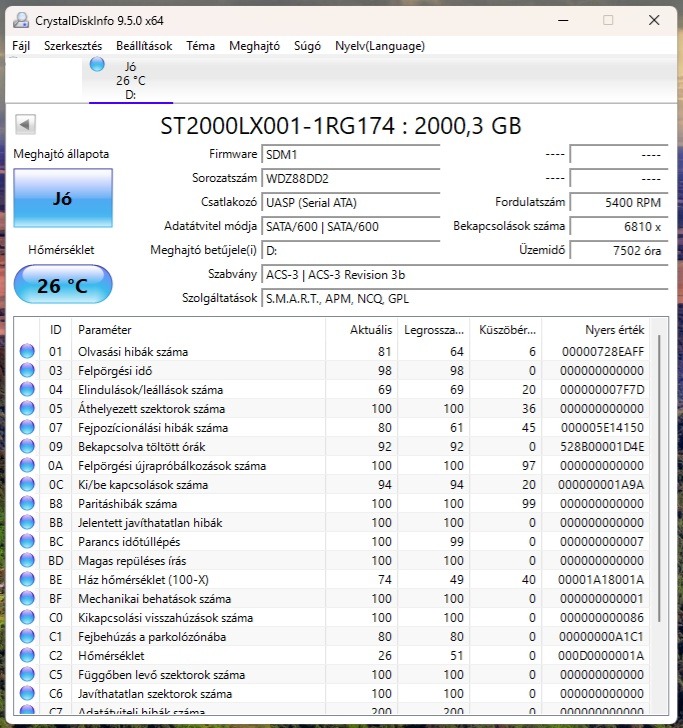Minimize the CrystalDiskInfo window

(x=563, y=20)
